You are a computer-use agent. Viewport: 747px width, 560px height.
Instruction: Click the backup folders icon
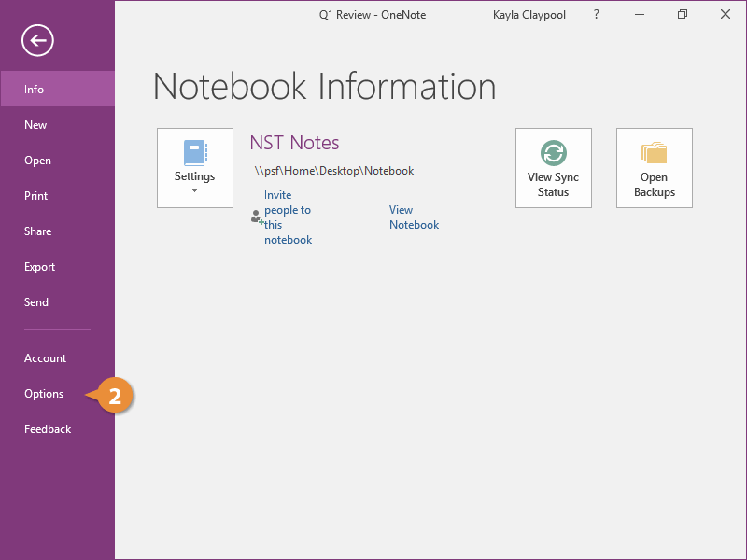tap(655, 152)
